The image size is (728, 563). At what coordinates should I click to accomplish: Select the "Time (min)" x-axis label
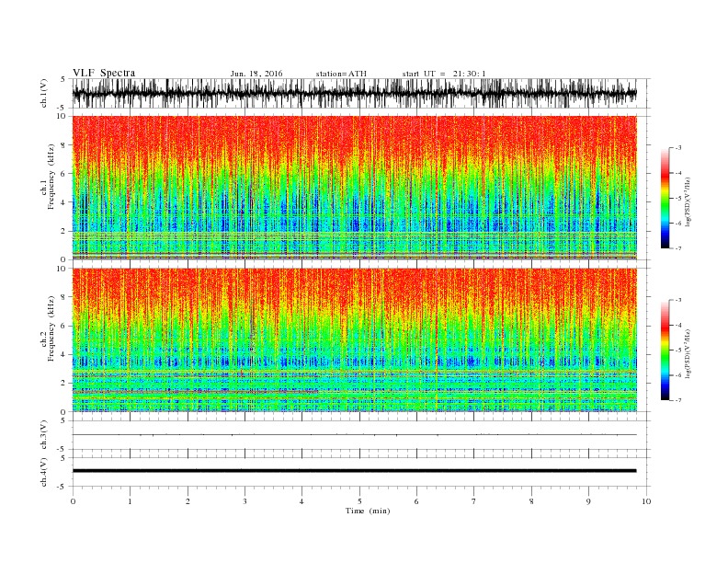click(x=368, y=511)
